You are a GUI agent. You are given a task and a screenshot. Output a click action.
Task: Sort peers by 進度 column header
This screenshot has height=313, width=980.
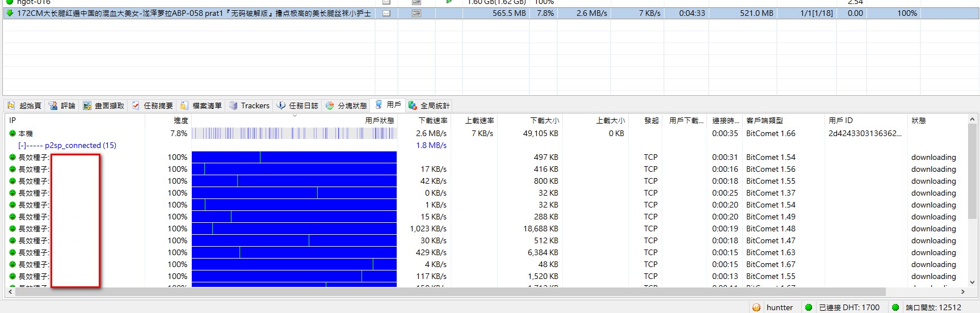pyautogui.click(x=168, y=120)
